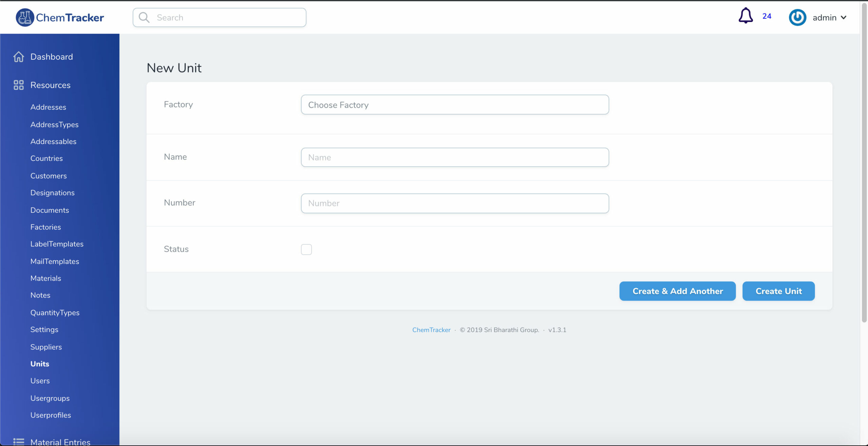Click the ChemTracker flask logo icon
The image size is (868, 446).
[24, 18]
